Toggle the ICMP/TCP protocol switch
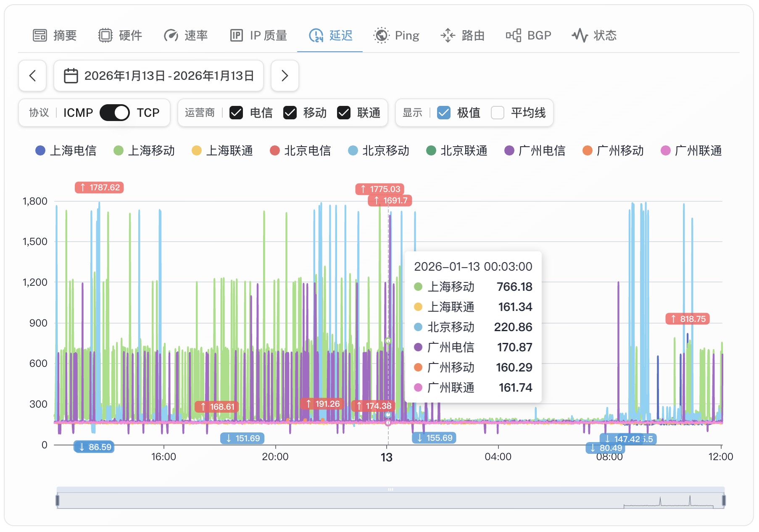Image resolution: width=759 pixels, height=532 pixels. [x=115, y=113]
